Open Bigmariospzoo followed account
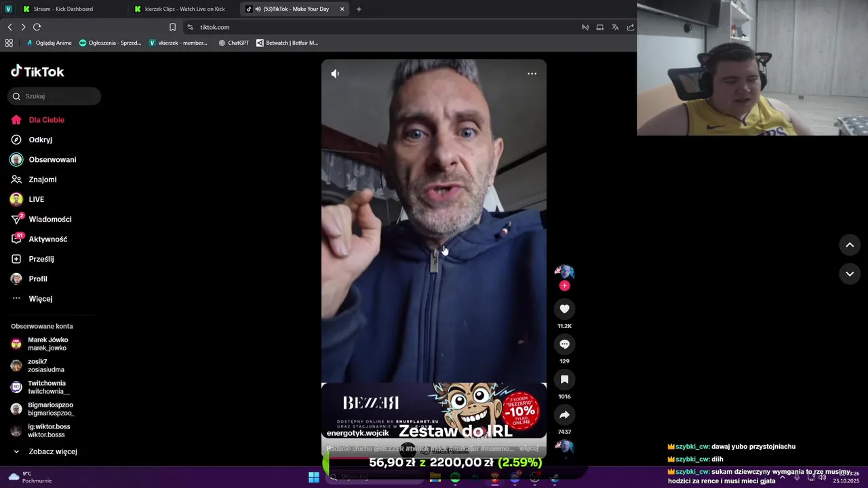This screenshot has height=488, width=868. coord(43,409)
